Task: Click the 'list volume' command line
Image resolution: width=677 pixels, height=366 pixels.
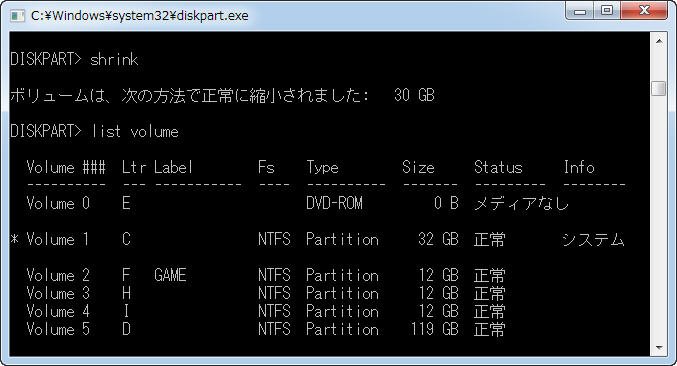Action: (94, 131)
